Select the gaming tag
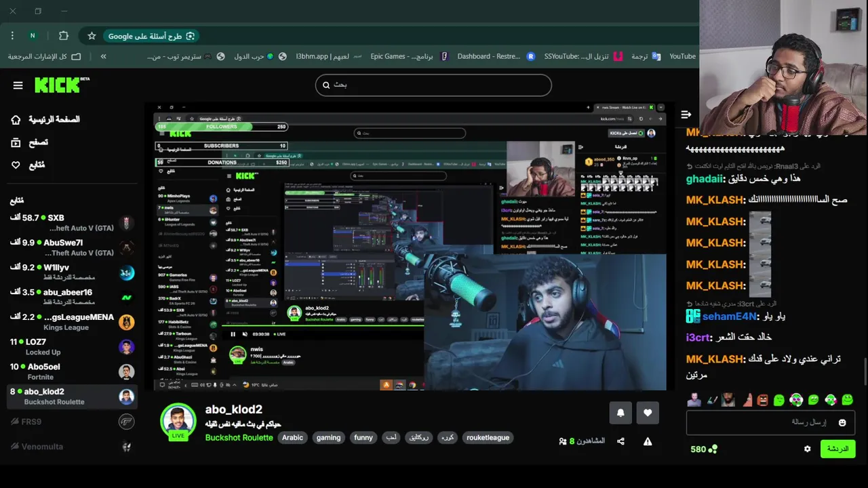Image resolution: width=868 pixels, height=488 pixels. click(x=328, y=438)
